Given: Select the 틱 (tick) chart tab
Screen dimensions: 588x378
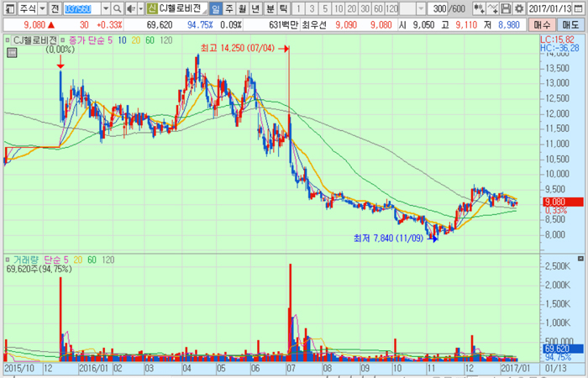Looking at the screenshot, I should click(283, 8).
